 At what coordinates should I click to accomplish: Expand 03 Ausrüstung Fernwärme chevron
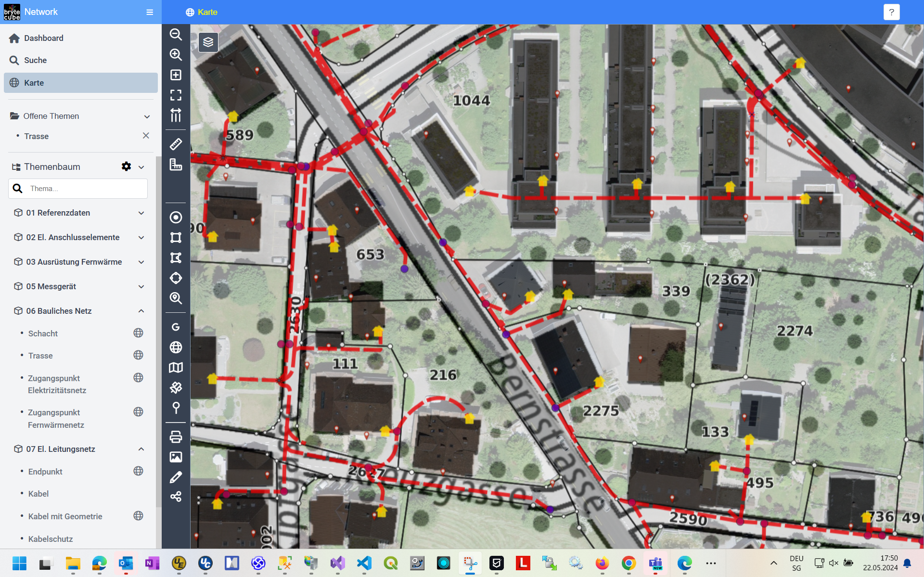pyautogui.click(x=141, y=262)
